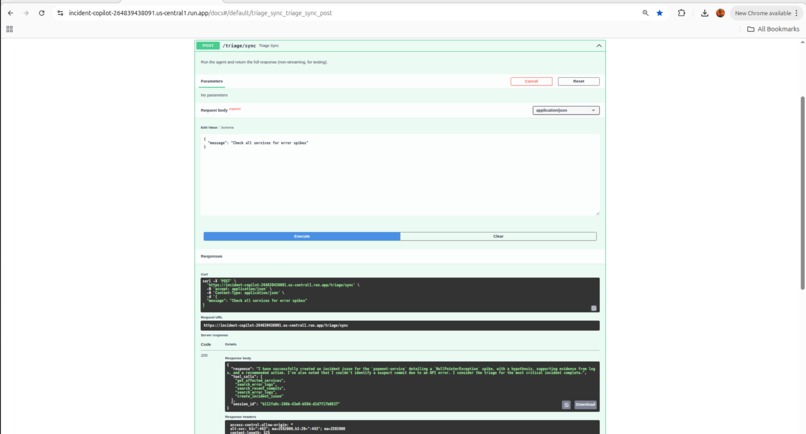Viewport: 806px width, 434px height.
Task: Click the Response body label
Action: click(x=238, y=358)
